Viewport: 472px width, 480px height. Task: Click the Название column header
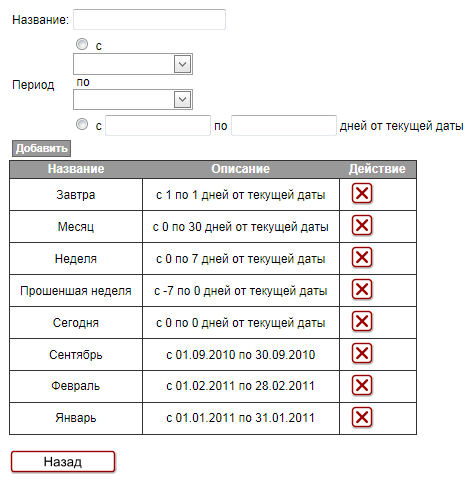(76, 169)
